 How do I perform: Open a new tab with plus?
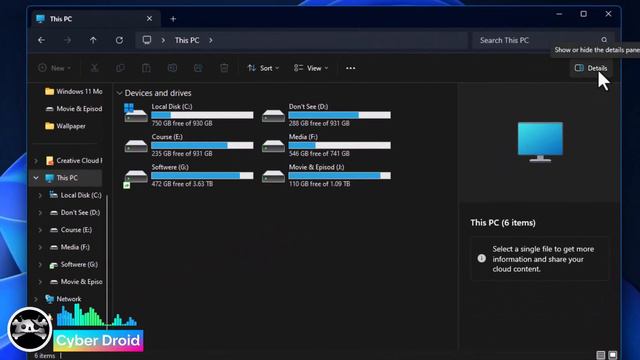coord(173,19)
